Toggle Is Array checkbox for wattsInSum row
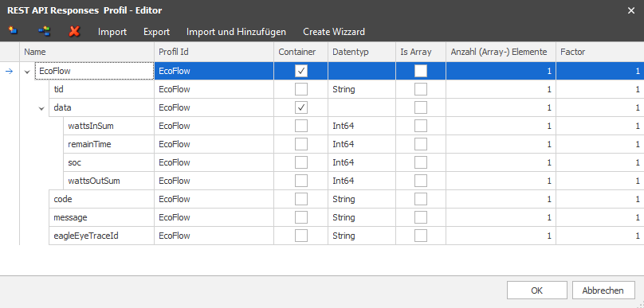The width and height of the screenshot is (644, 308). click(421, 126)
